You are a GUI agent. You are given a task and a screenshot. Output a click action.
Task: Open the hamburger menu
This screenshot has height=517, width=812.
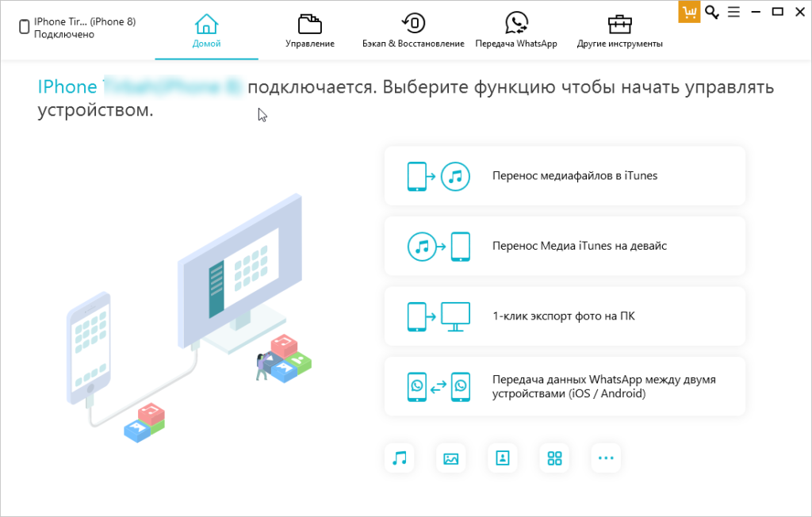coord(733,12)
